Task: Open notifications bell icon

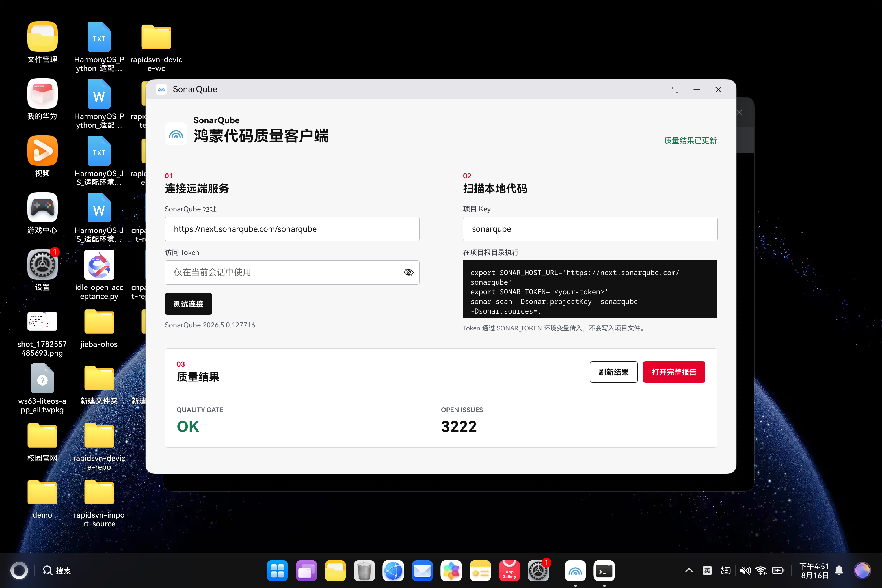Action: pyautogui.click(x=839, y=571)
